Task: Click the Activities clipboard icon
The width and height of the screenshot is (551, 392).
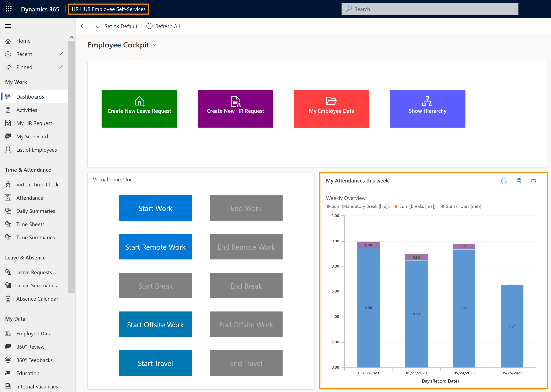Action: point(8,110)
